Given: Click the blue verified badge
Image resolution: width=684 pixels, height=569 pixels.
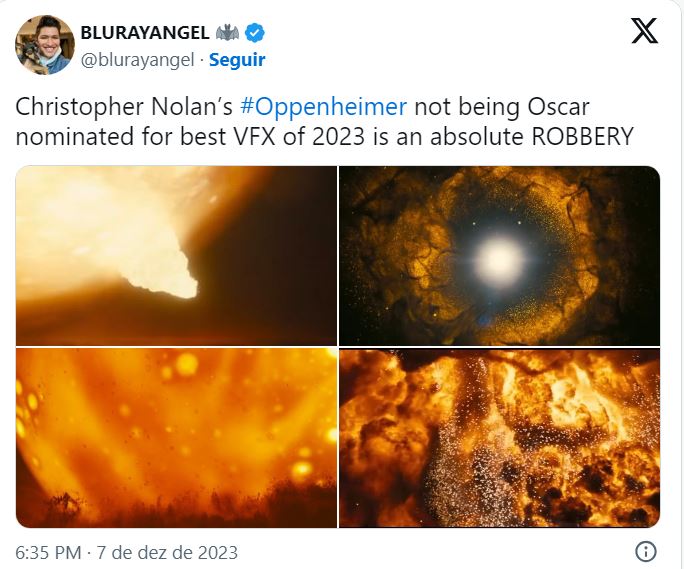Looking at the screenshot, I should coord(254,33).
